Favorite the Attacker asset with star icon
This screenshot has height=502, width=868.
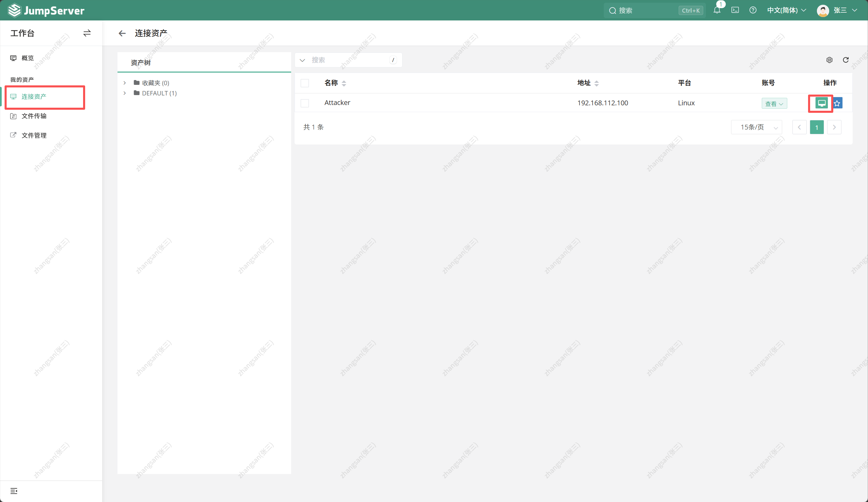(837, 103)
